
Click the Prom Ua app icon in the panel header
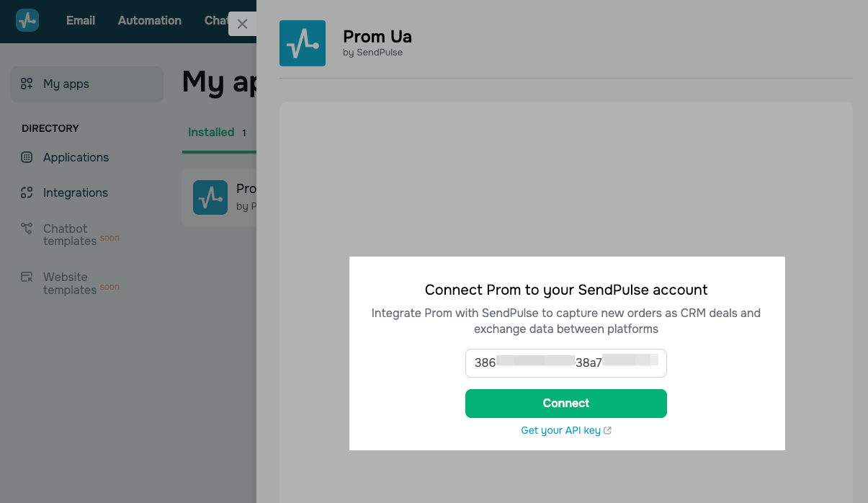[303, 43]
